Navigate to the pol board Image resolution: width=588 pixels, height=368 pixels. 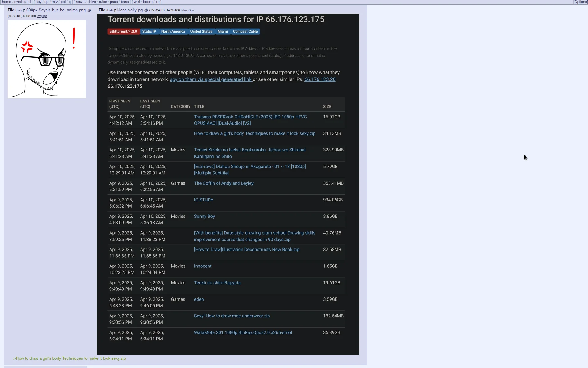point(63,2)
